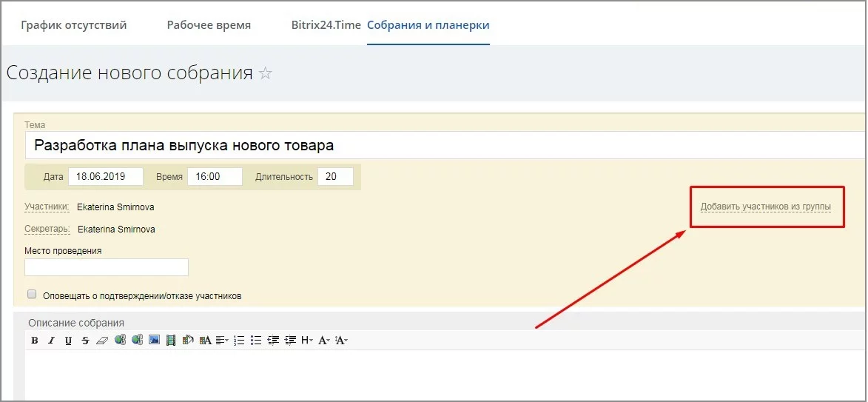The image size is (868, 402).
Task: Insert a numbered list
Action: pyautogui.click(x=239, y=341)
